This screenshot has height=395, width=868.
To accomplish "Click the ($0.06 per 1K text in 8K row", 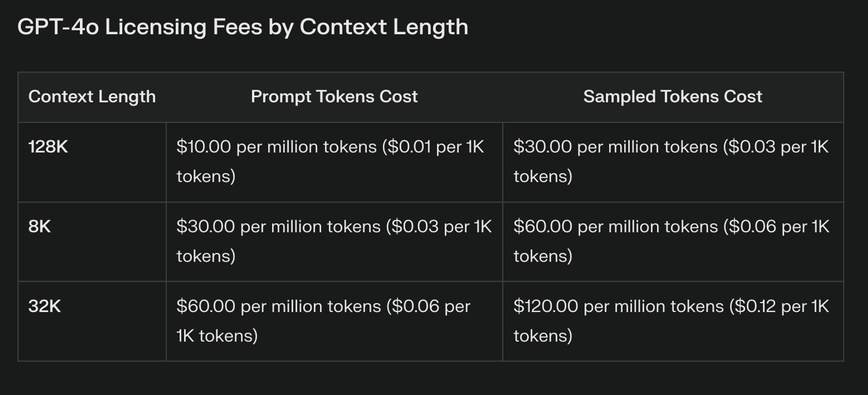I will click(x=776, y=227).
